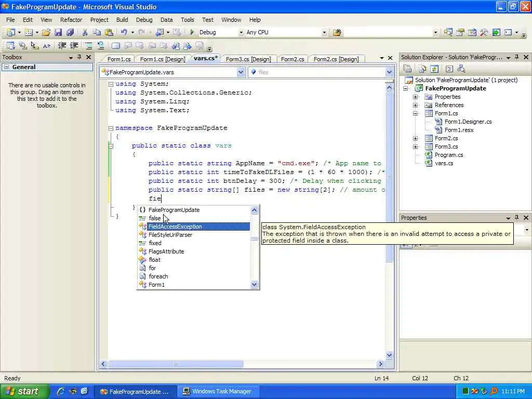Viewport: 532px width, 399px height.
Task: Click the Paste clipboard icon
Action: (x=109, y=32)
